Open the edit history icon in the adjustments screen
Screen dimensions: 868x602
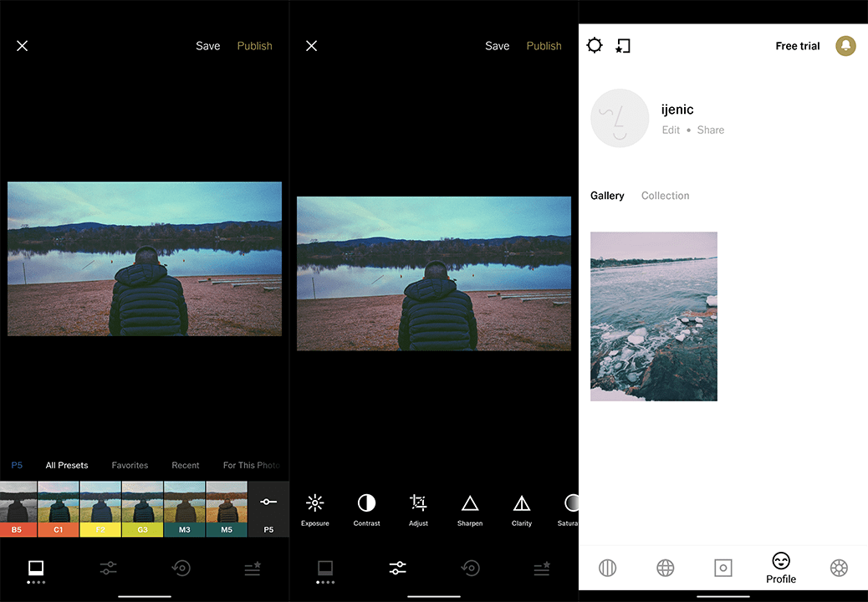click(471, 569)
